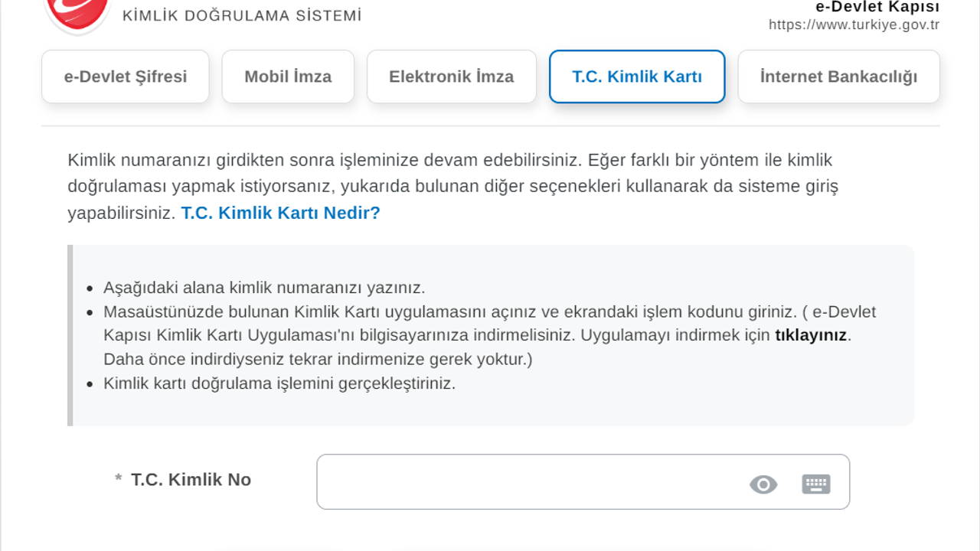
Task: Open the virtual keyboard icon
Action: [x=816, y=484]
